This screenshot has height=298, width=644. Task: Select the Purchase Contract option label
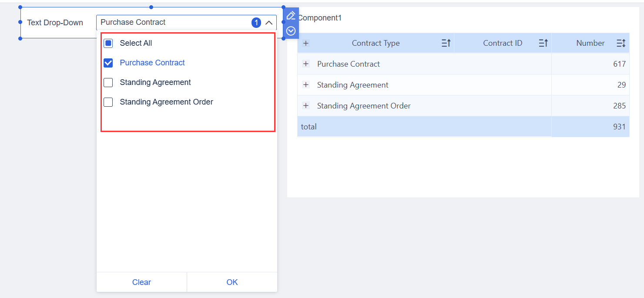152,63
